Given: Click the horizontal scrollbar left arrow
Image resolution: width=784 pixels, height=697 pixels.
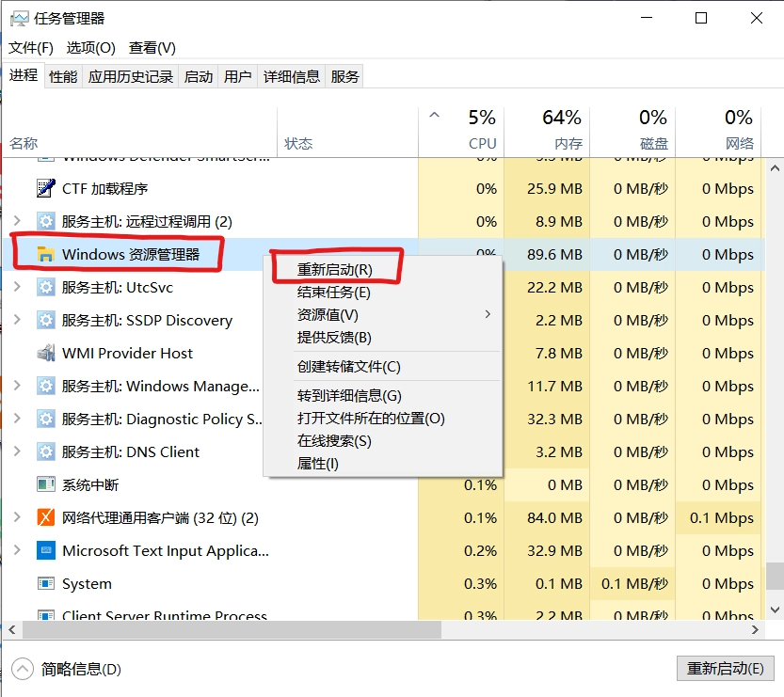Looking at the screenshot, I should tap(12, 630).
